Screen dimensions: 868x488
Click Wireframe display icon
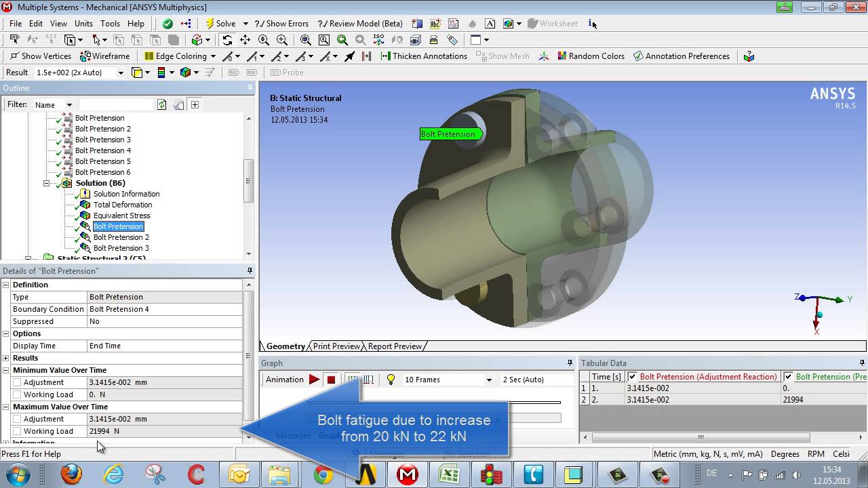[104, 56]
